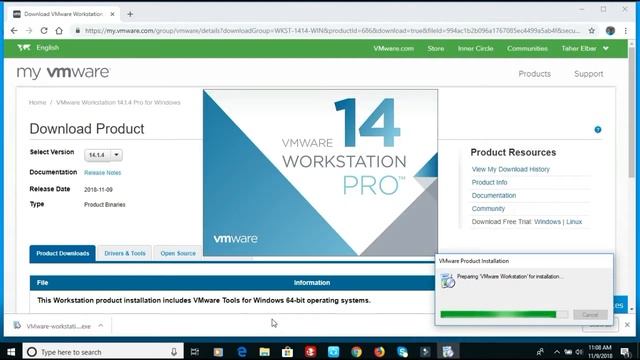640x360 pixels.
Task: Click the blue help question mark icon
Action: [x=598, y=130]
